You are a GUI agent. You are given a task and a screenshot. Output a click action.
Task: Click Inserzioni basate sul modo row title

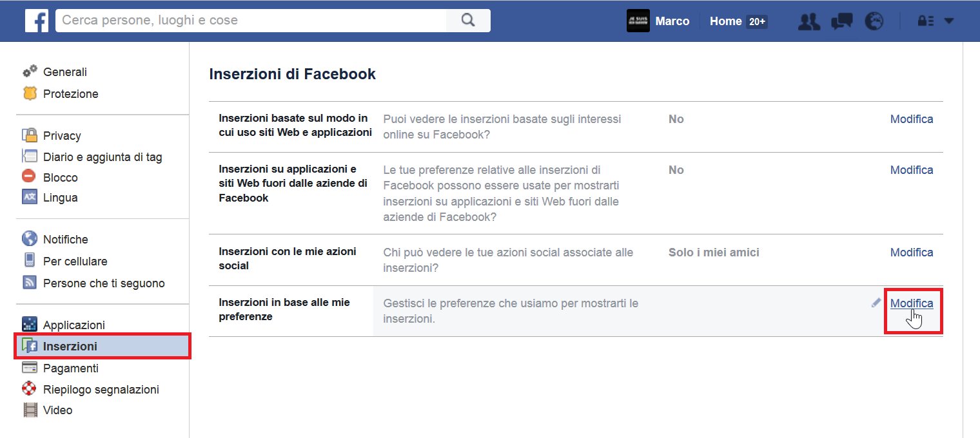pyautogui.click(x=295, y=126)
